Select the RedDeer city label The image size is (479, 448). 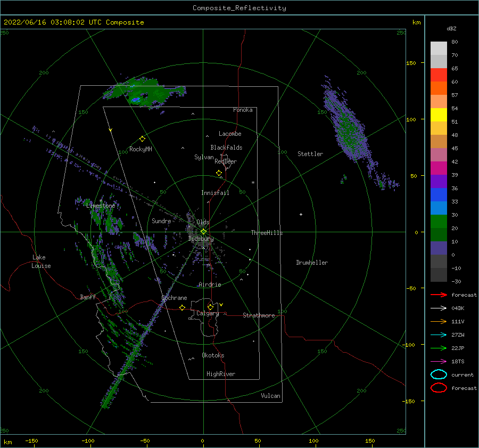coord(226,161)
